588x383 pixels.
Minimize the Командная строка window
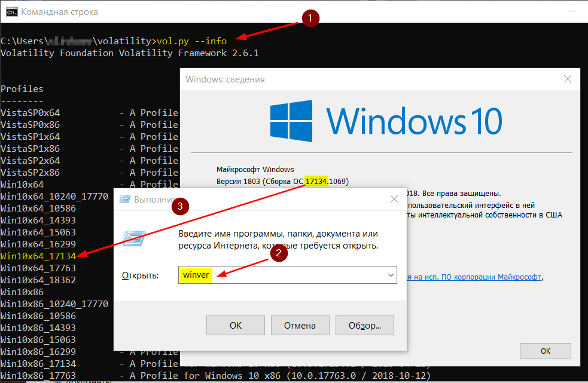pyautogui.click(x=571, y=11)
